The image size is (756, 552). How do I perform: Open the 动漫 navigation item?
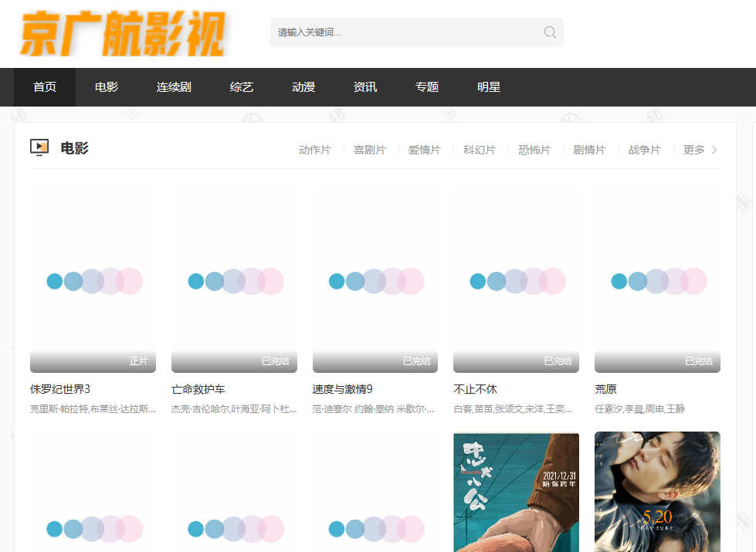(x=303, y=87)
